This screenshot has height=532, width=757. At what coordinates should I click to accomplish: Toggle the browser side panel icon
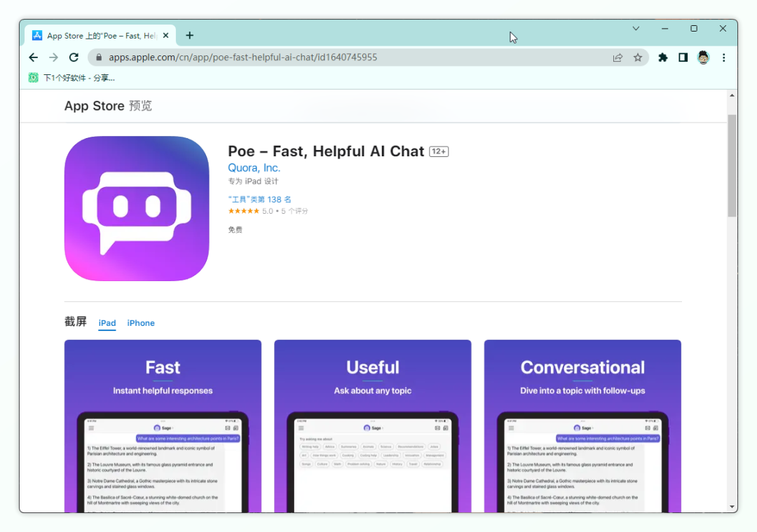pos(683,57)
